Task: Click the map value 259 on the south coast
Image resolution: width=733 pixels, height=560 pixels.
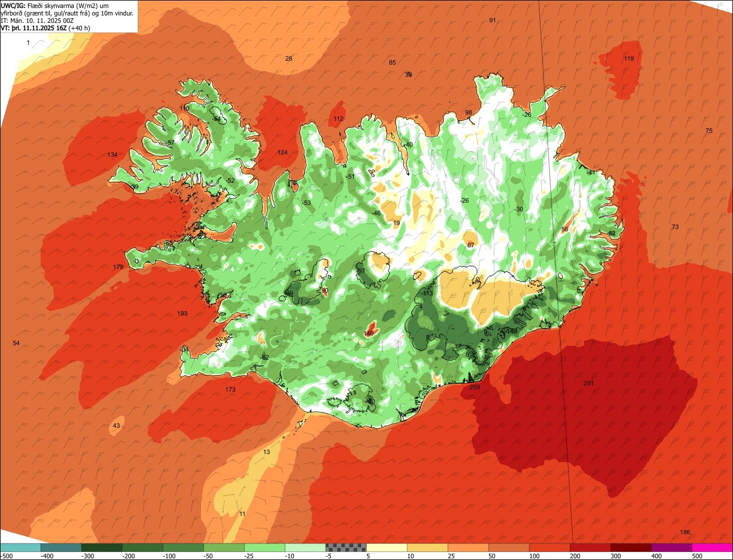Action: click(475, 387)
